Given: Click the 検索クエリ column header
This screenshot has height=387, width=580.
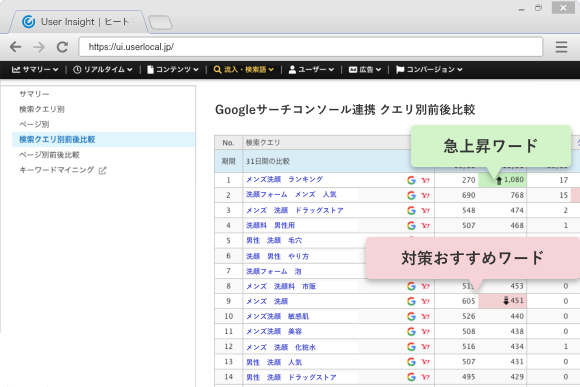Looking at the screenshot, I should click(263, 142).
